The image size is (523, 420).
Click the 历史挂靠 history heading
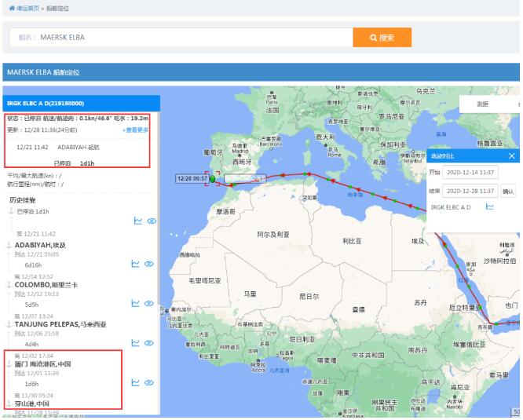click(22, 200)
